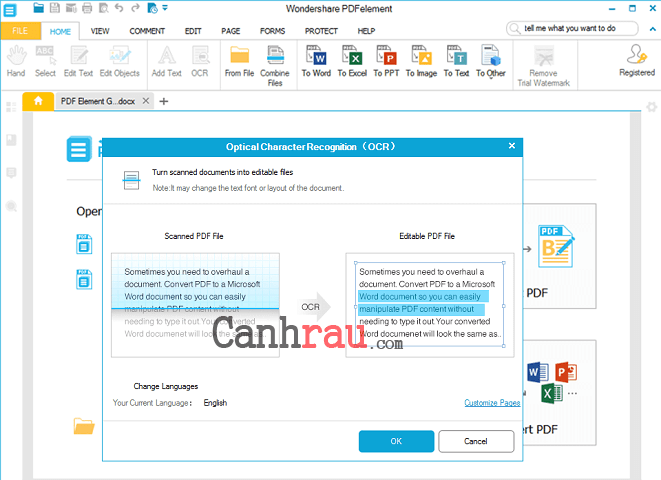The image size is (661, 480).
Task: Click the 'tell me what you want to do' search box
Action: coord(572,28)
